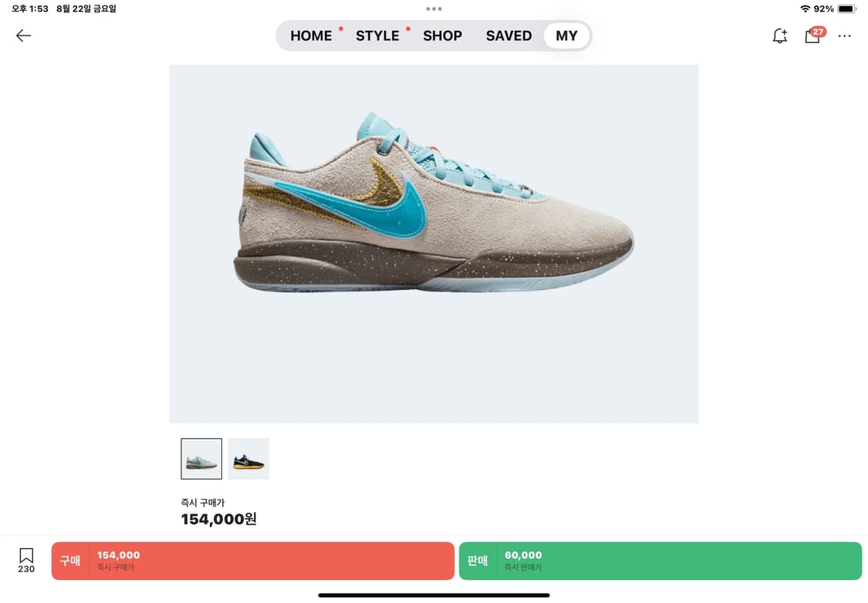The width and height of the screenshot is (868, 603).
Task: Tap the 154,000원 instant buy price
Action: (218, 519)
